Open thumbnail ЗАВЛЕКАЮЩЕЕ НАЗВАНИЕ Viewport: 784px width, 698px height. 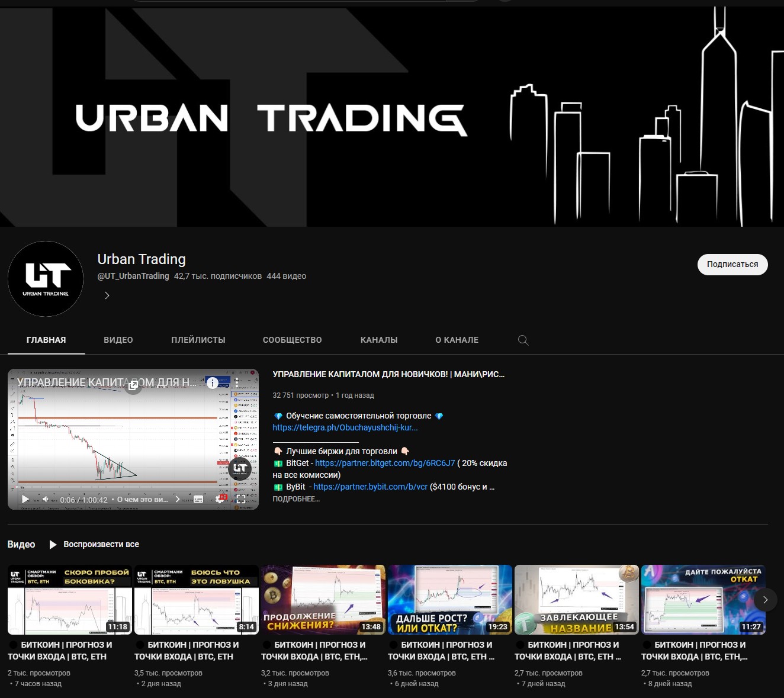(577, 600)
